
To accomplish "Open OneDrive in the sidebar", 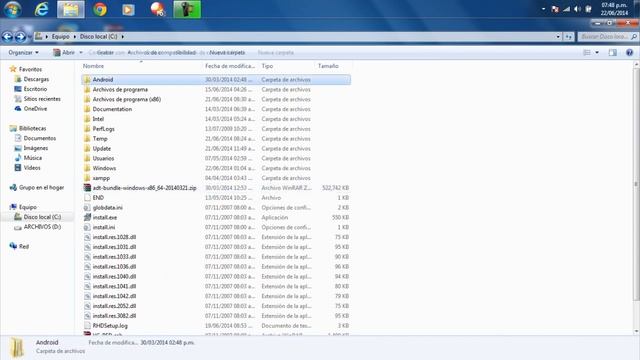I will point(35,109).
